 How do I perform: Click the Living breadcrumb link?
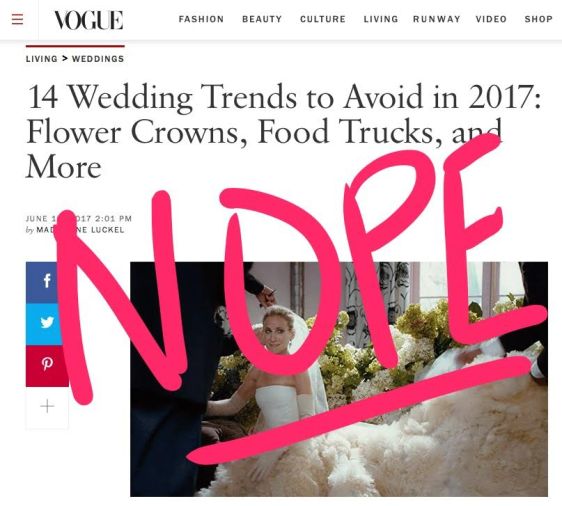(42, 59)
